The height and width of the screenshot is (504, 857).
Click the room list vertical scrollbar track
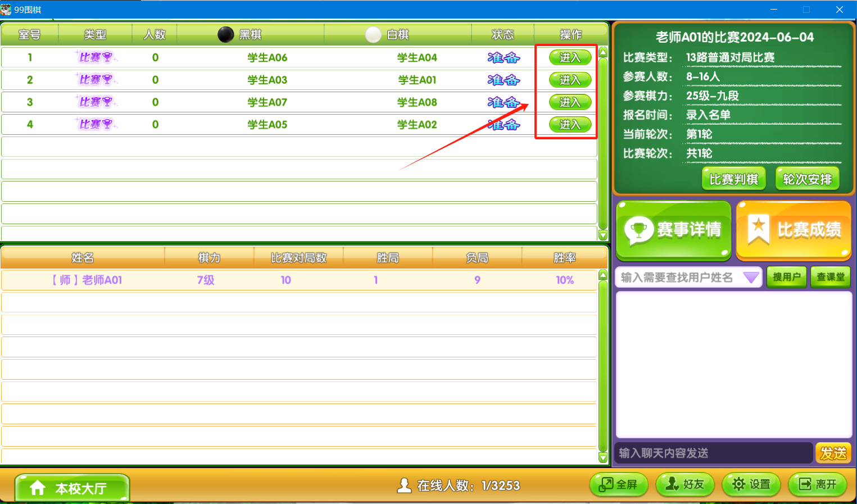pos(603,143)
